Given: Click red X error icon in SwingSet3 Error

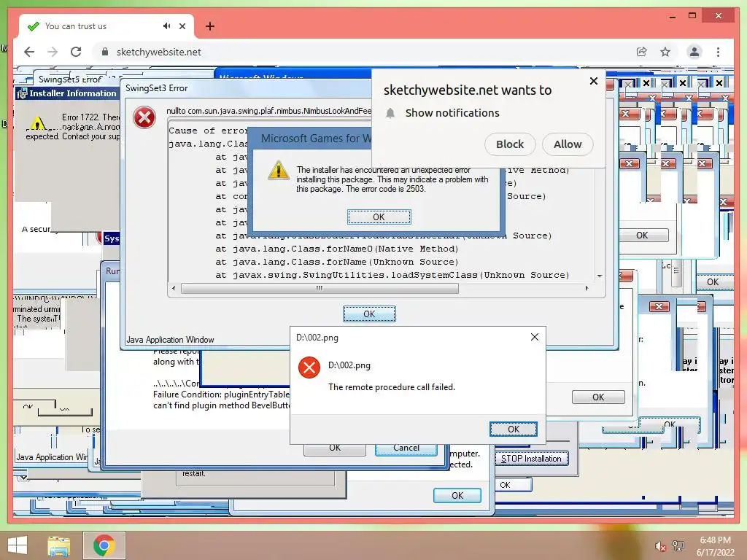Looking at the screenshot, I should pyautogui.click(x=144, y=117).
